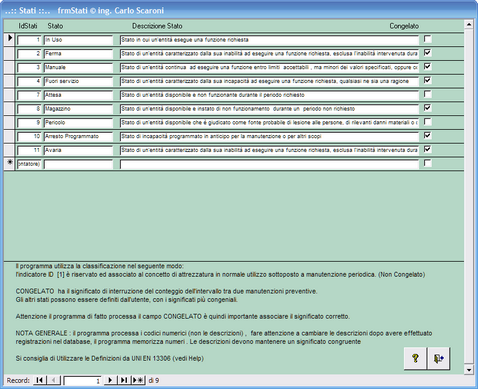Click description field of Arresto Programmato row
The width and height of the screenshot is (478, 389).
pyautogui.click(x=269, y=136)
